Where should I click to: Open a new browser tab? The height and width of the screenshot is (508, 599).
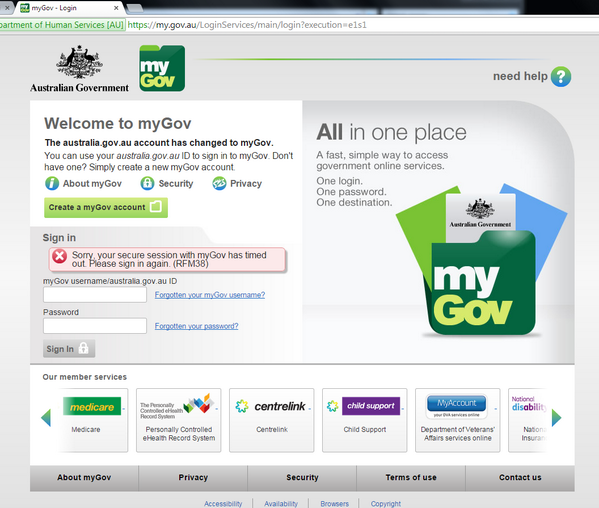pyautogui.click(x=134, y=8)
